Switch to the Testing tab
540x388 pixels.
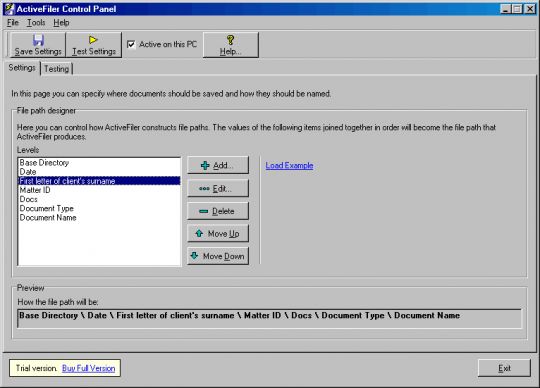56,69
